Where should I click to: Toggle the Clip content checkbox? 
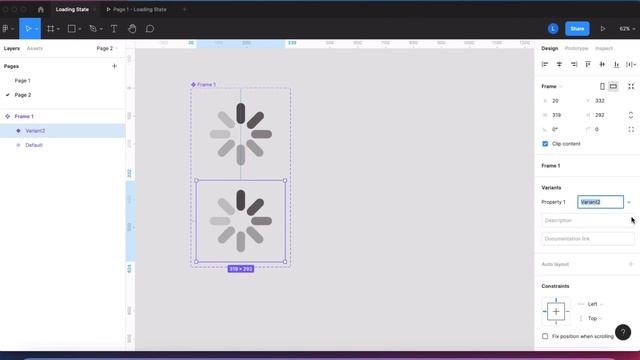pyautogui.click(x=545, y=144)
